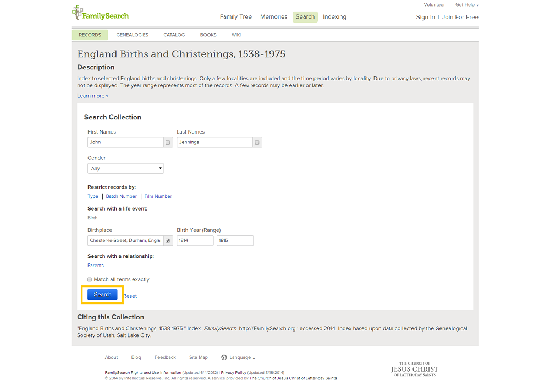Open the Sign In link

pyautogui.click(x=426, y=17)
